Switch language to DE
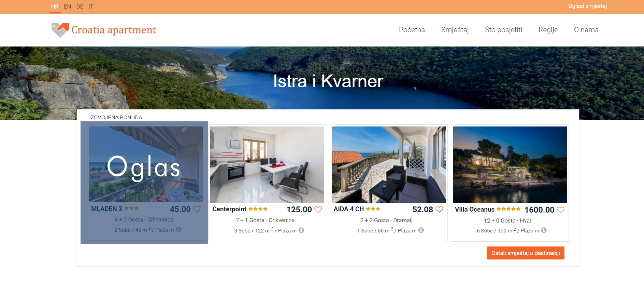The width and height of the screenshot is (644, 281). pyautogui.click(x=80, y=6)
